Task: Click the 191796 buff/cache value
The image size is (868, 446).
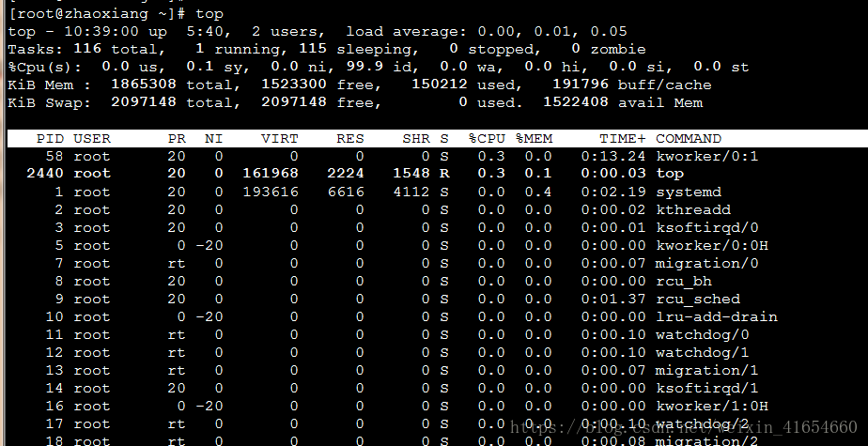Action: tap(581, 85)
